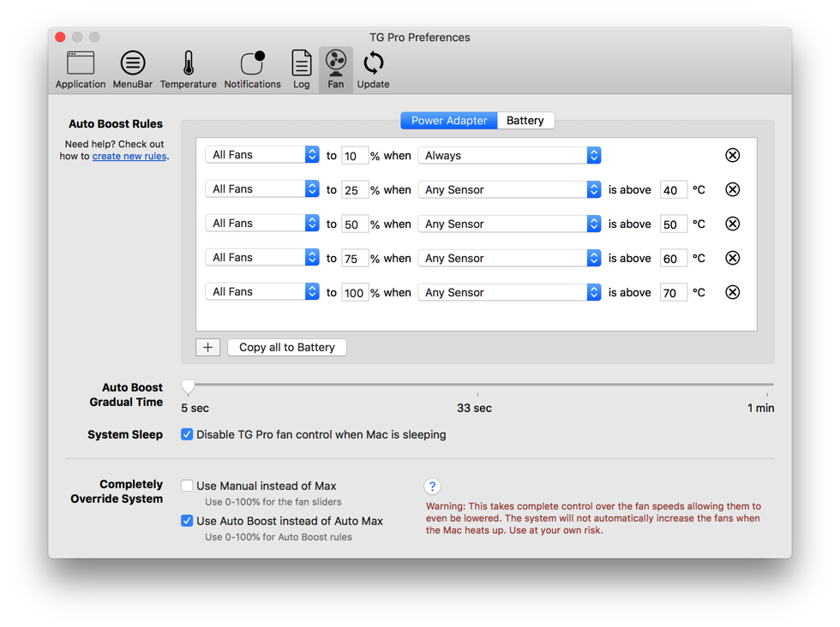The height and width of the screenshot is (627, 840).
Task: Open Any Sensor dropdown in the 50% rule
Action: coord(509,224)
